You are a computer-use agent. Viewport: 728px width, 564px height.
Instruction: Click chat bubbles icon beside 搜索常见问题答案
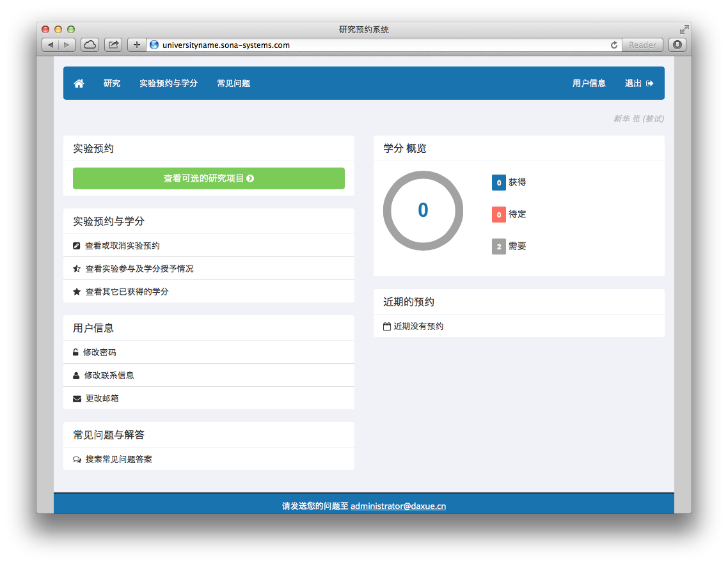[77, 460]
